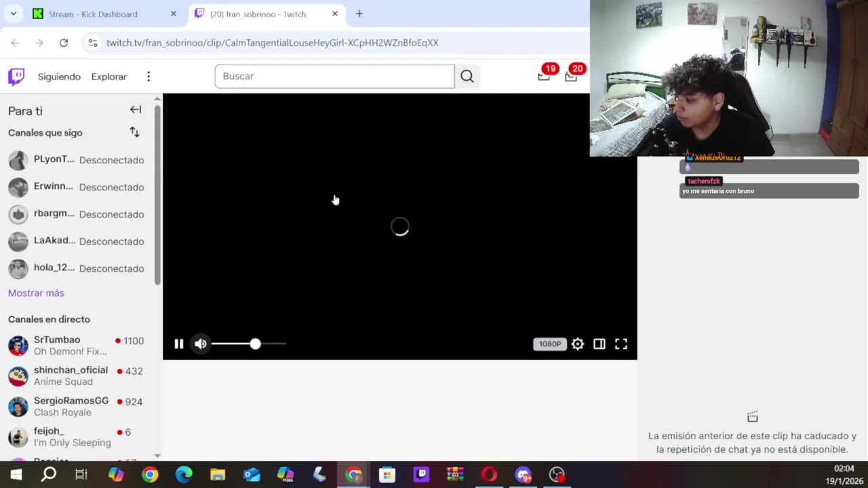The image size is (868, 488).
Task: Click the Twitch logo home icon
Action: [x=16, y=77]
